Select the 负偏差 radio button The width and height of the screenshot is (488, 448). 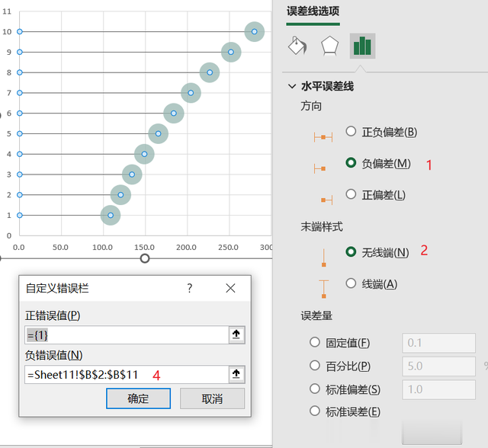[x=351, y=163]
